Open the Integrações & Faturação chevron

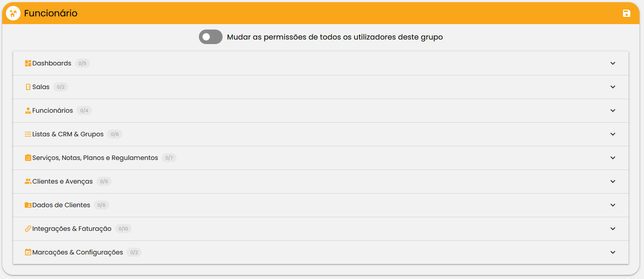(x=613, y=229)
